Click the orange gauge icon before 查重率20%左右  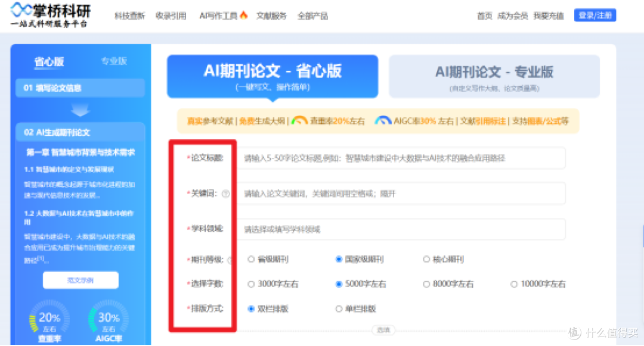(x=299, y=121)
